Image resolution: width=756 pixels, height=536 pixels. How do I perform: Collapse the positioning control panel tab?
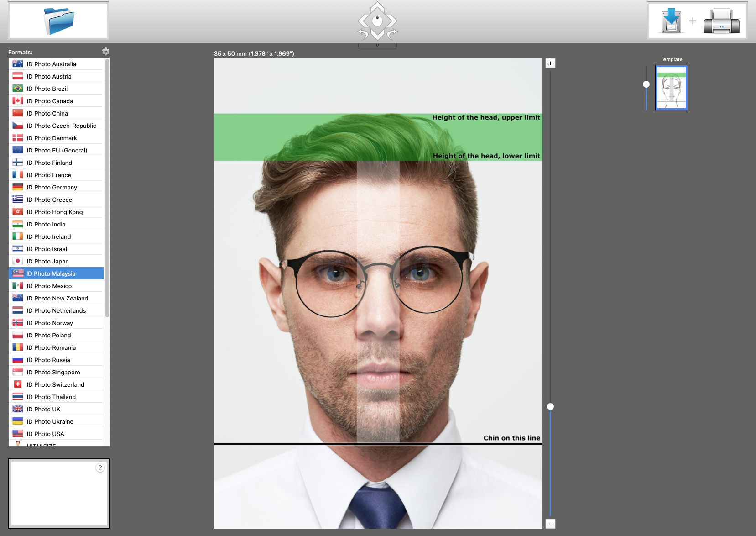click(377, 46)
